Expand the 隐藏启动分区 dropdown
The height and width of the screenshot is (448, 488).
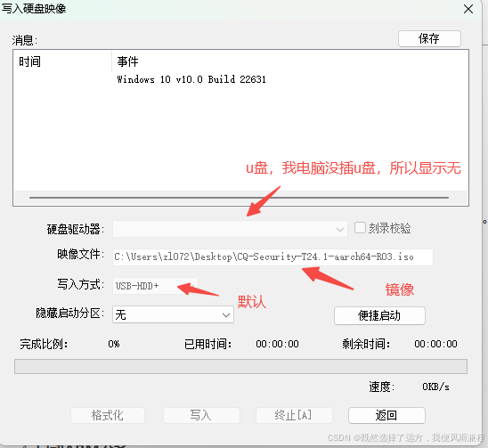(x=173, y=314)
